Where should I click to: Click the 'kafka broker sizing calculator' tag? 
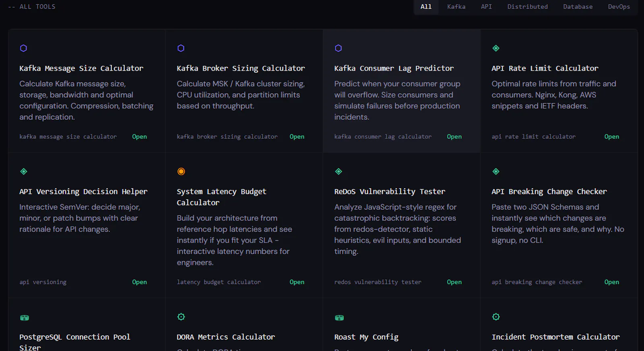click(227, 137)
